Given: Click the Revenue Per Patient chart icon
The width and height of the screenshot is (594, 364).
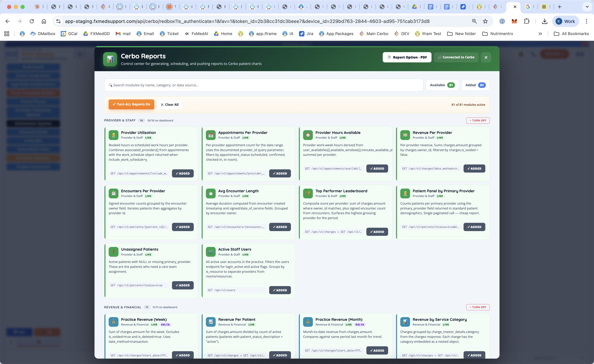Looking at the screenshot, I should 211,322.
